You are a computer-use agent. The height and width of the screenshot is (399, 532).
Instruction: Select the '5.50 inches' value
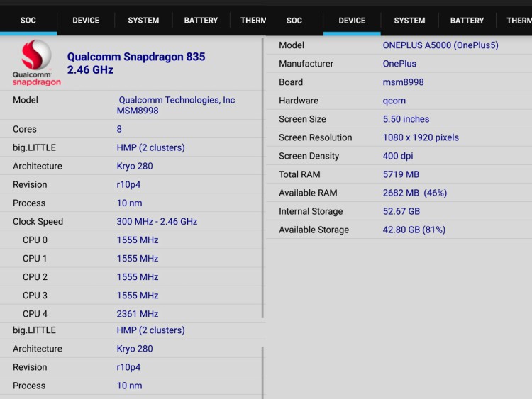[406, 119]
